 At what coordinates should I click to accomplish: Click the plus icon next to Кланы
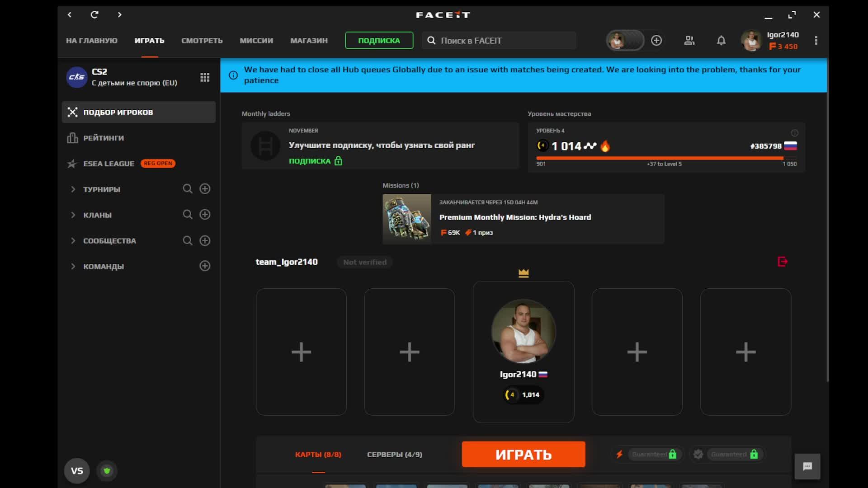click(205, 215)
